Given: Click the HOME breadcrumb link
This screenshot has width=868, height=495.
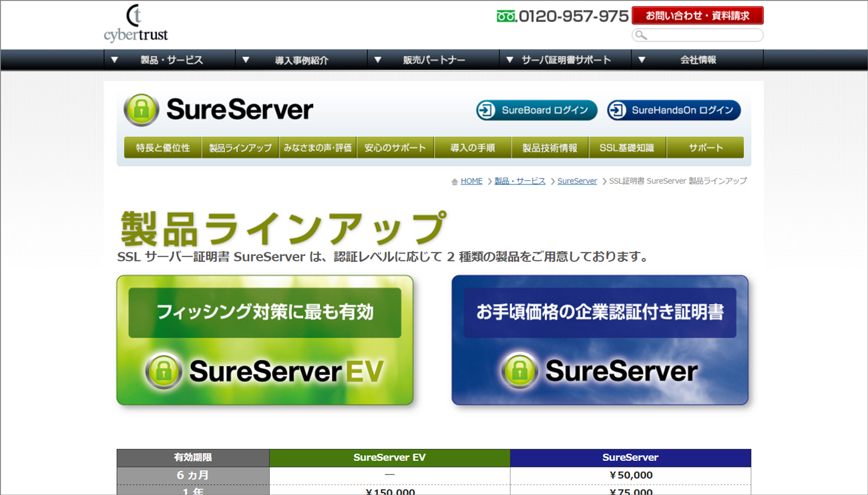Looking at the screenshot, I should point(471,181).
